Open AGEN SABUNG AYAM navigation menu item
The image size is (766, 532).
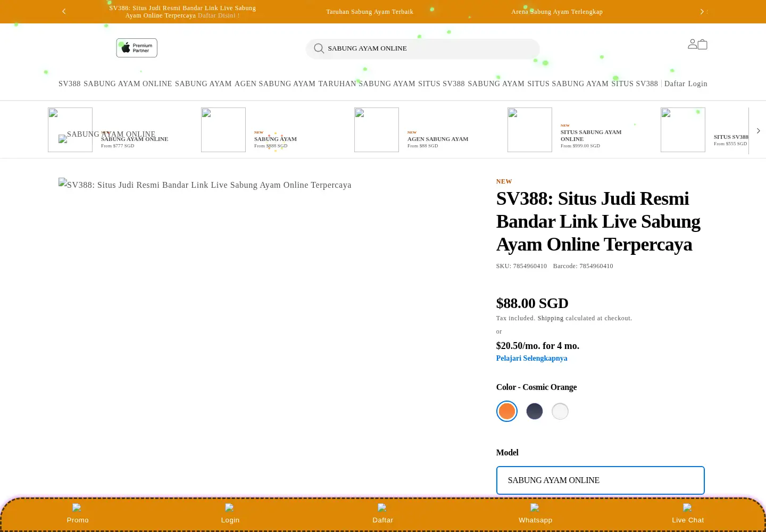275,84
